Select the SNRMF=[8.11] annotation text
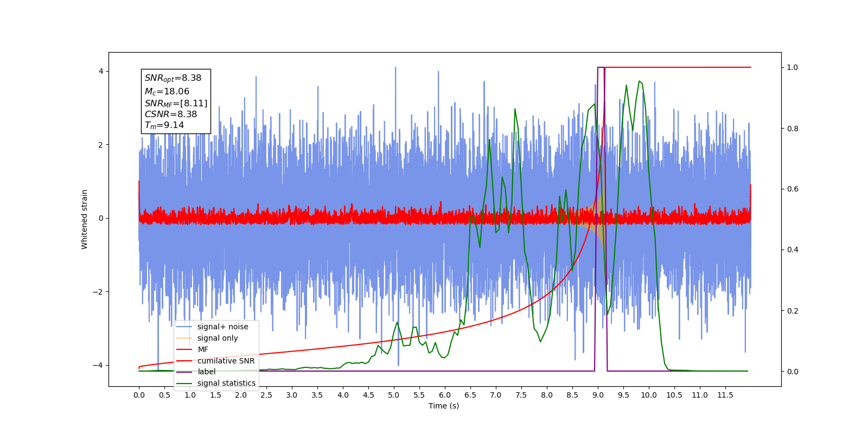The width and height of the screenshot is (868, 434). [176, 103]
